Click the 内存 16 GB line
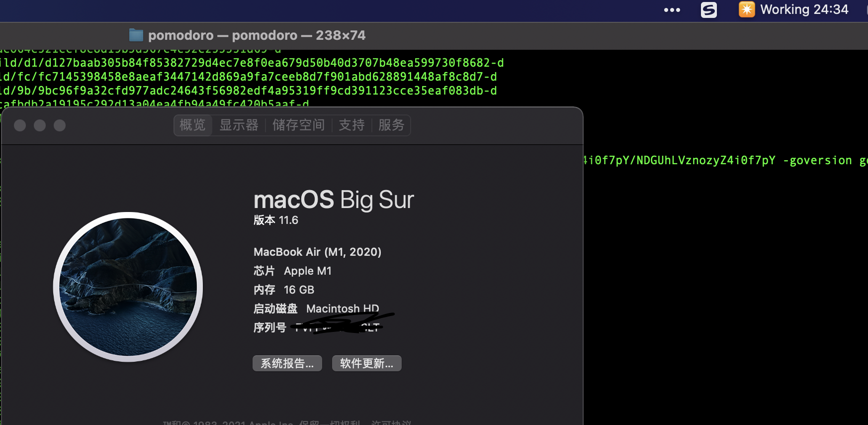Screen dimensions: 868x425 click(x=284, y=290)
